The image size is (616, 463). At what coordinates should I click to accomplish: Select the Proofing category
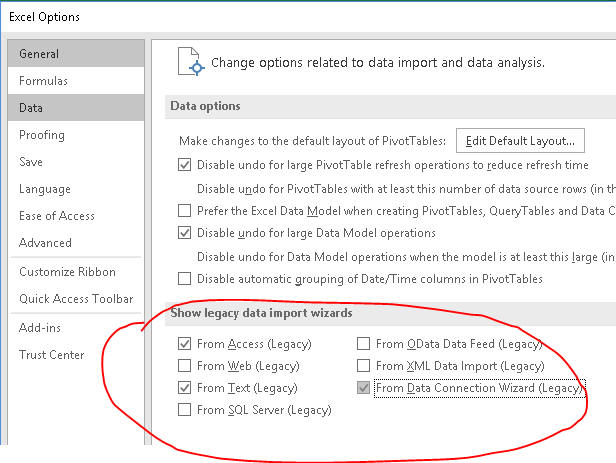[x=76, y=135]
